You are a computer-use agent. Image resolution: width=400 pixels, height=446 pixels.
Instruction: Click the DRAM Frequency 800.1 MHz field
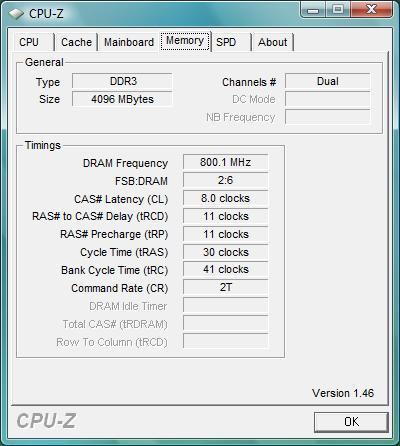225,162
